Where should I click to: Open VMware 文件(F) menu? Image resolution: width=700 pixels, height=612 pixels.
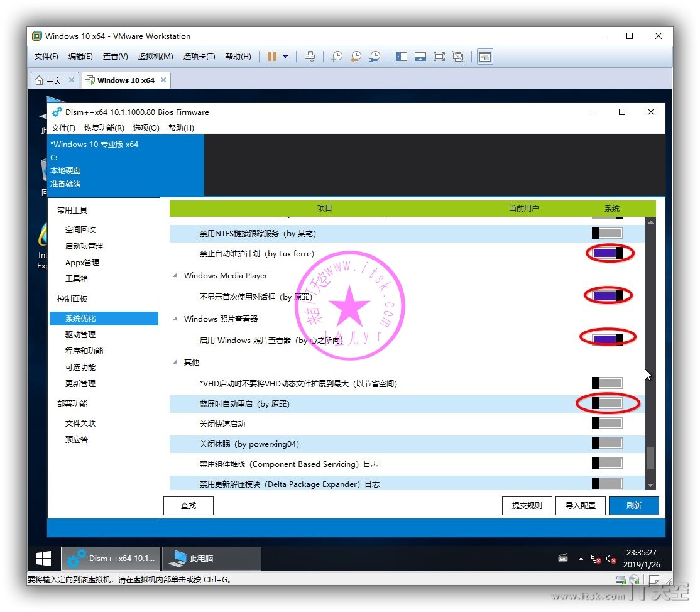coord(46,57)
